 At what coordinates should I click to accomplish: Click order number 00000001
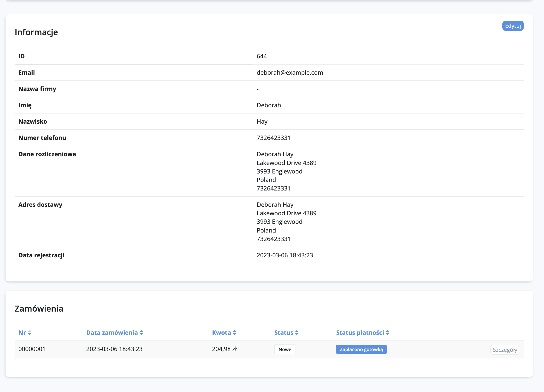tap(32, 349)
